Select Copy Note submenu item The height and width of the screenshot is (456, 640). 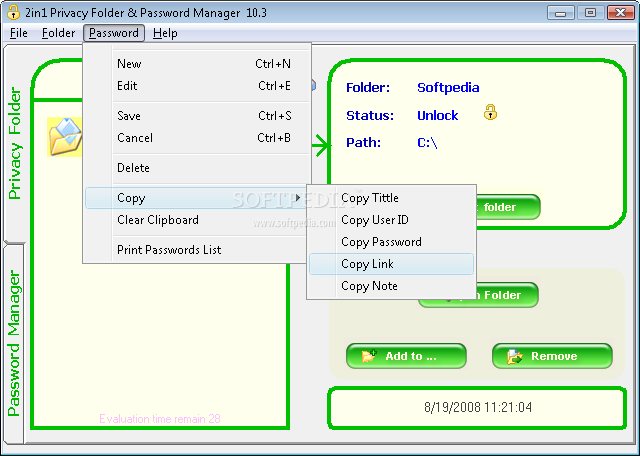click(391, 286)
